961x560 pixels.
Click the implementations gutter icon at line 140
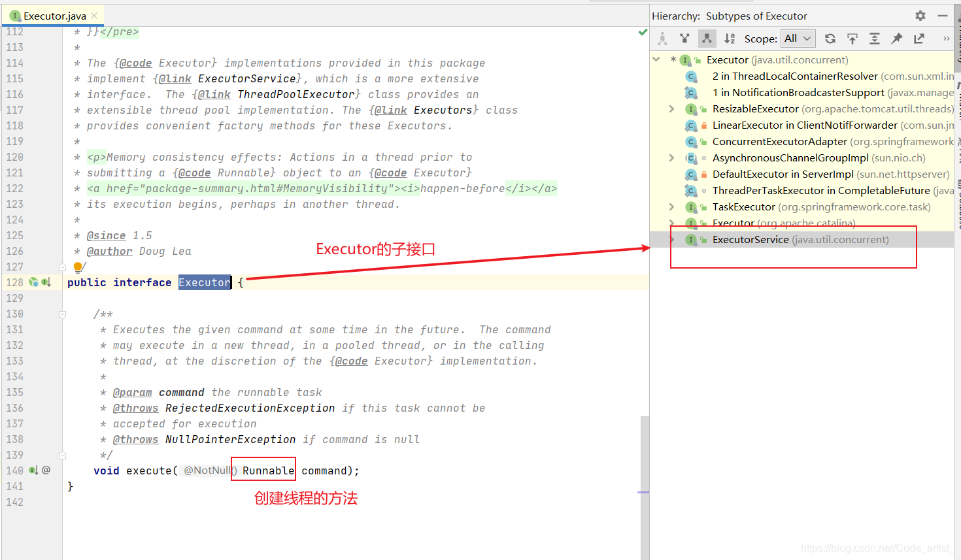tap(33, 470)
